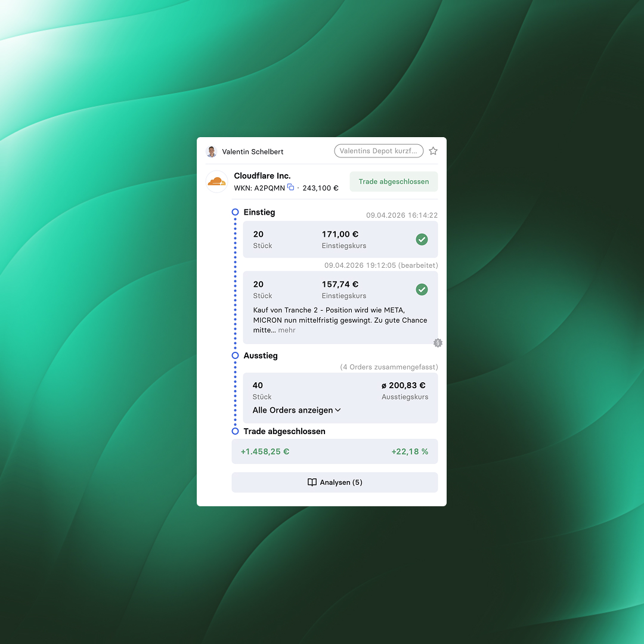
Task: Select the Ausstieg timeline circle marker
Action: click(235, 355)
